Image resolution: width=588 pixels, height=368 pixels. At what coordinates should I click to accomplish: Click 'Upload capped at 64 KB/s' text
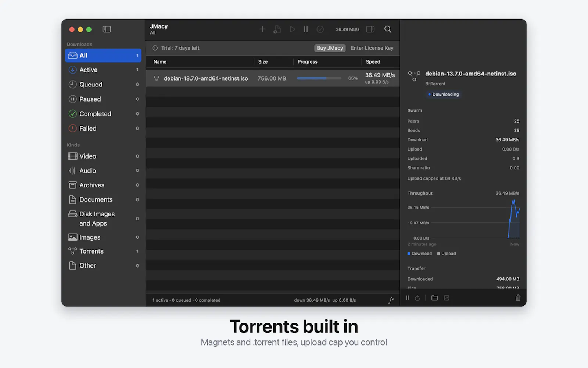[434, 178]
